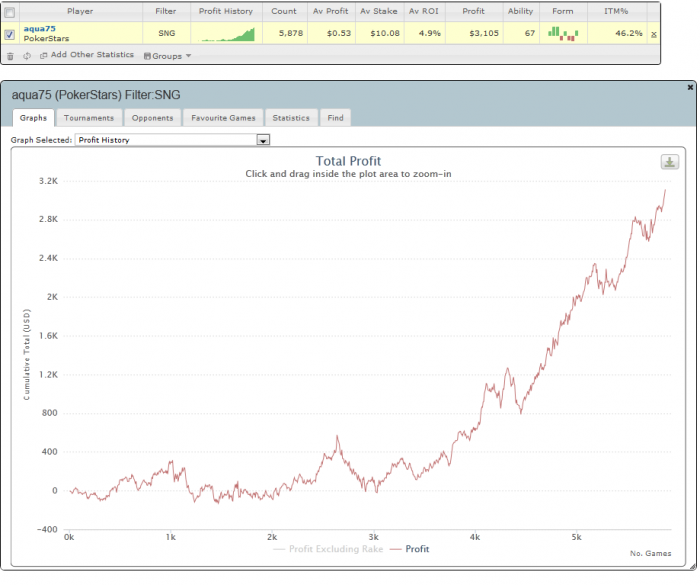Viewport: 700px width, 585px height.
Task: Open the Opponents tab
Action: pyautogui.click(x=152, y=118)
